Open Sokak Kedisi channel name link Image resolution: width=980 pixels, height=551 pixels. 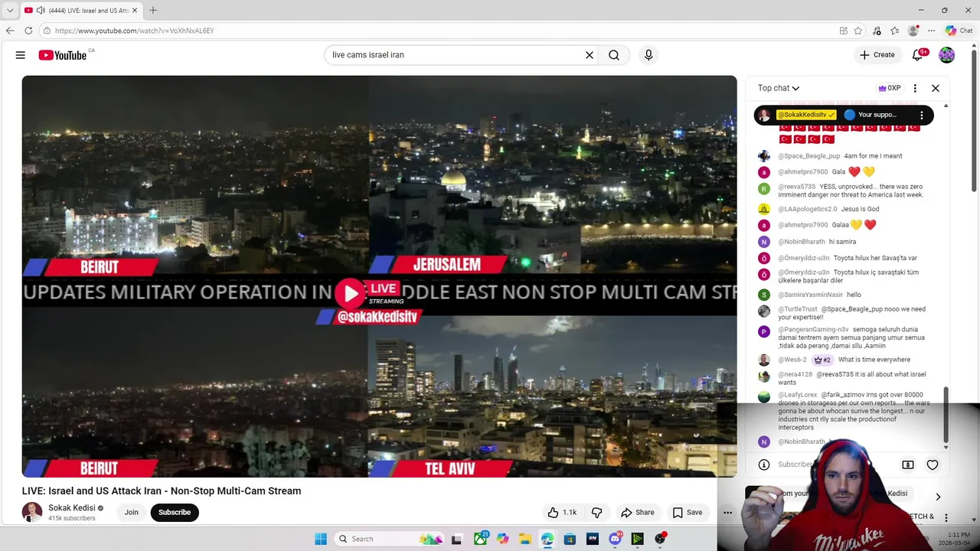(72, 507)
